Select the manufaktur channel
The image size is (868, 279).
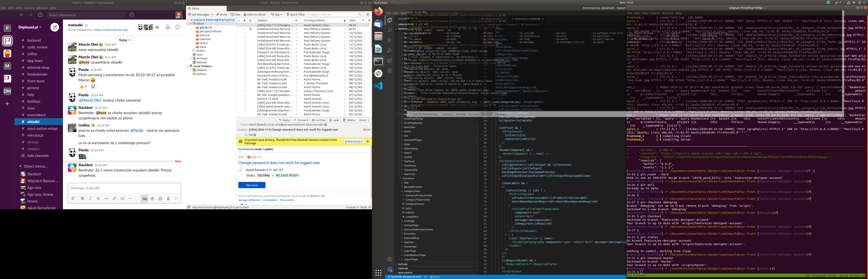coord(36,115)
